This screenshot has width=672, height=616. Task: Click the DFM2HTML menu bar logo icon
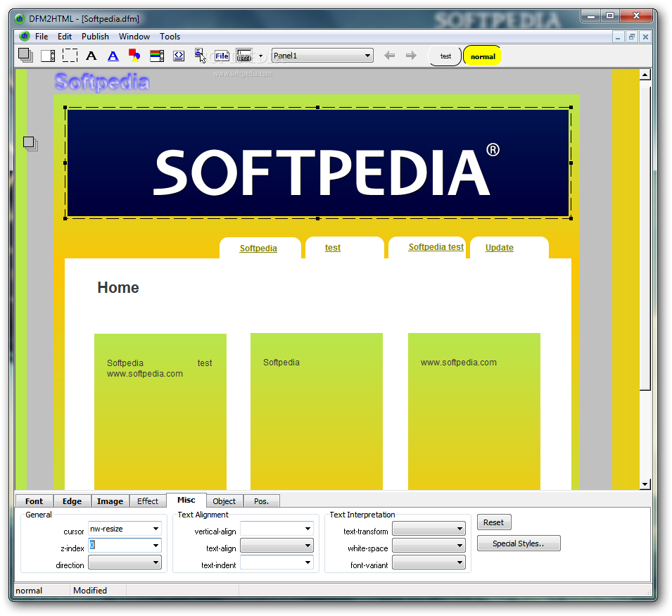pos(25,36)
